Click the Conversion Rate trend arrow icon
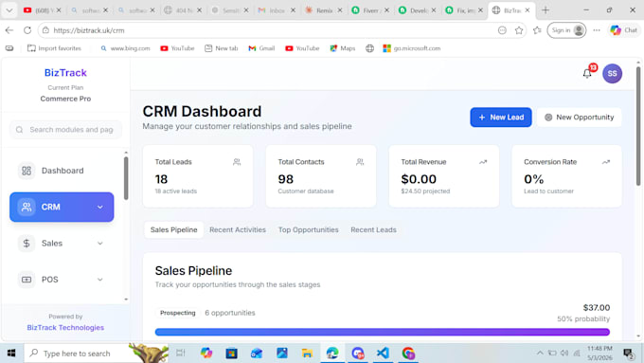Image resolution: width=644 pixels, height=363 pixels. click(606, 162)
